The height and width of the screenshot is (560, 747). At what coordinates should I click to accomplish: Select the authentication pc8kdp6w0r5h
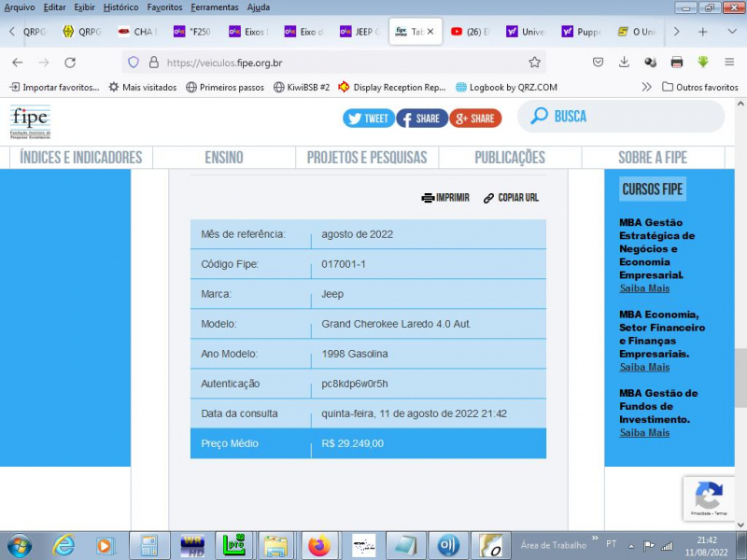(355, 384)
